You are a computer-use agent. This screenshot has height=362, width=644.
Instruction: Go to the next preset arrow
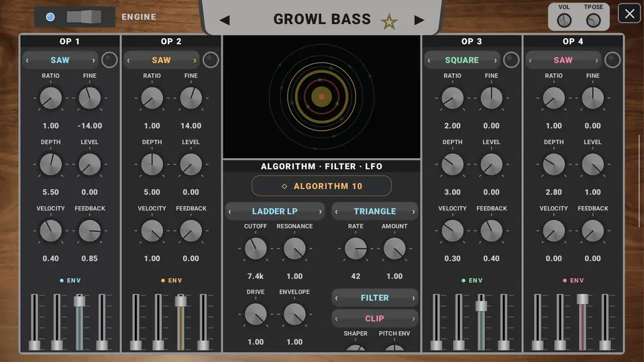click(419, 20)
